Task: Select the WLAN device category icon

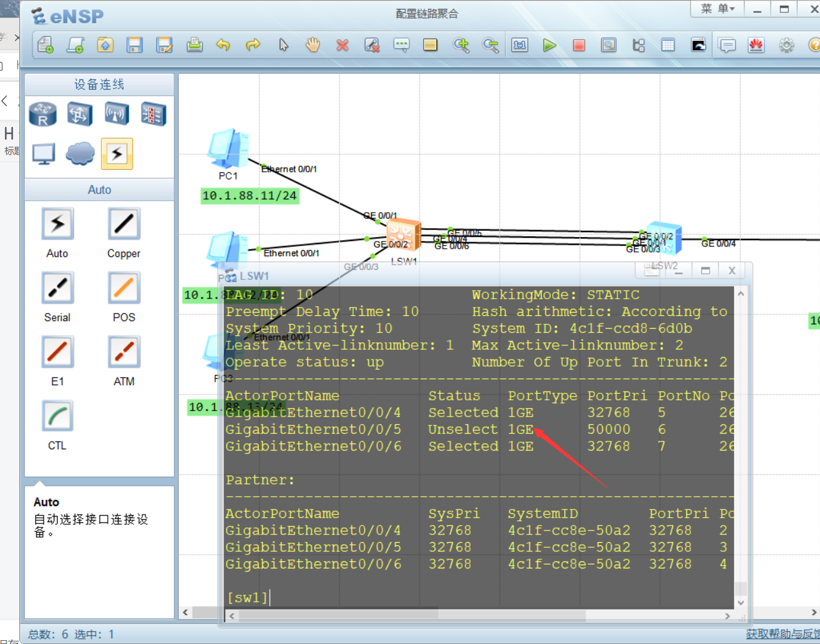Action: coord(117,114)
